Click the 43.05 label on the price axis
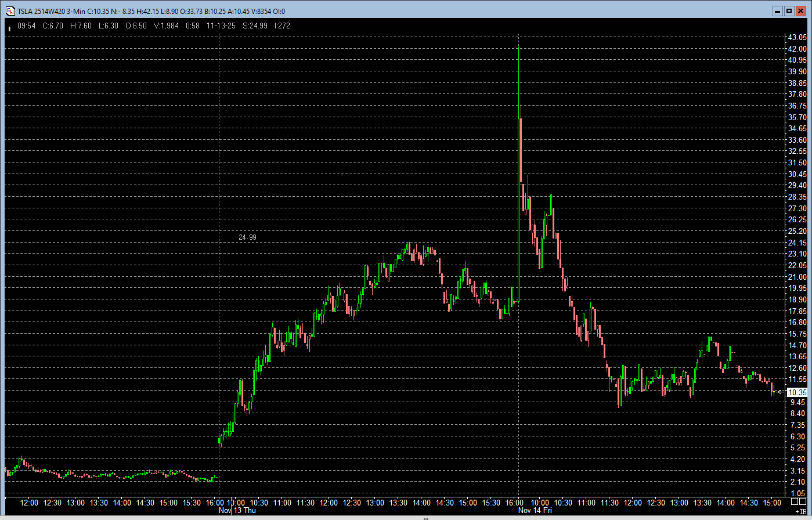 (797, 37)
